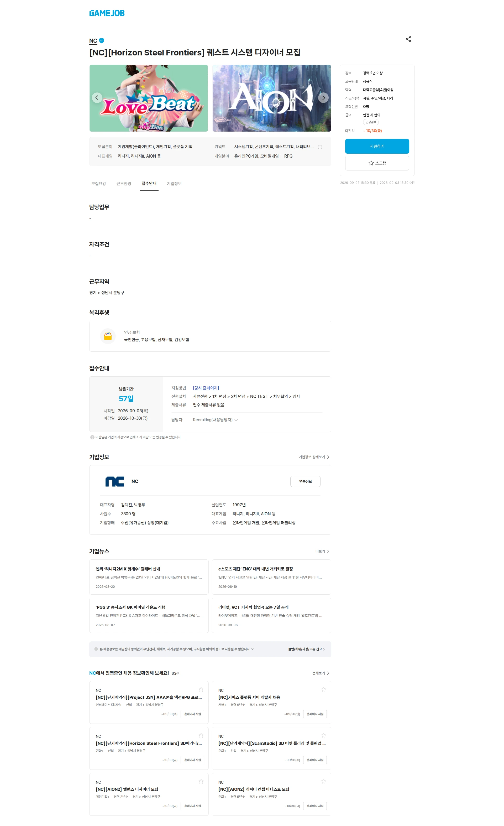Screen dimensions: 504x826
Task: Toggle scrap with the 스크랩 button
Action: click(377, 163)
